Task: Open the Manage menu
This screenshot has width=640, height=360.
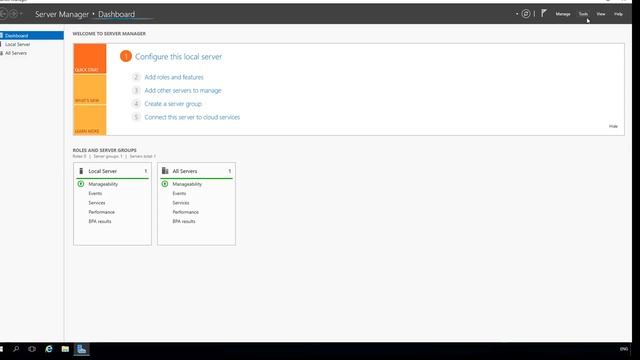Action: point(562,14)
